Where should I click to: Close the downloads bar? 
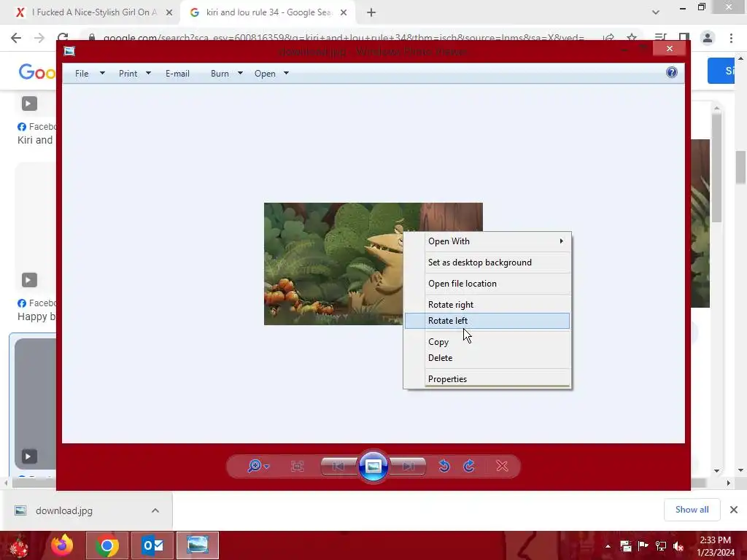[734, 510]
